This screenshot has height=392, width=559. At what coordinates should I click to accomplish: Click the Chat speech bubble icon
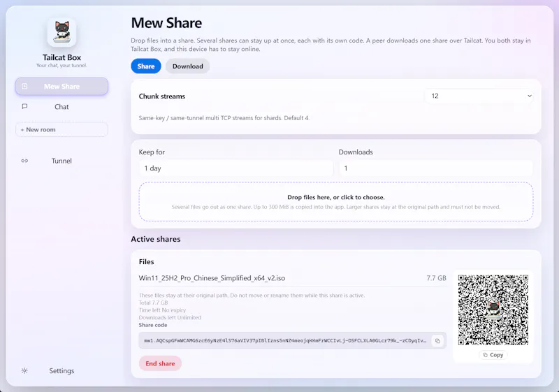[x=24, y=106]
